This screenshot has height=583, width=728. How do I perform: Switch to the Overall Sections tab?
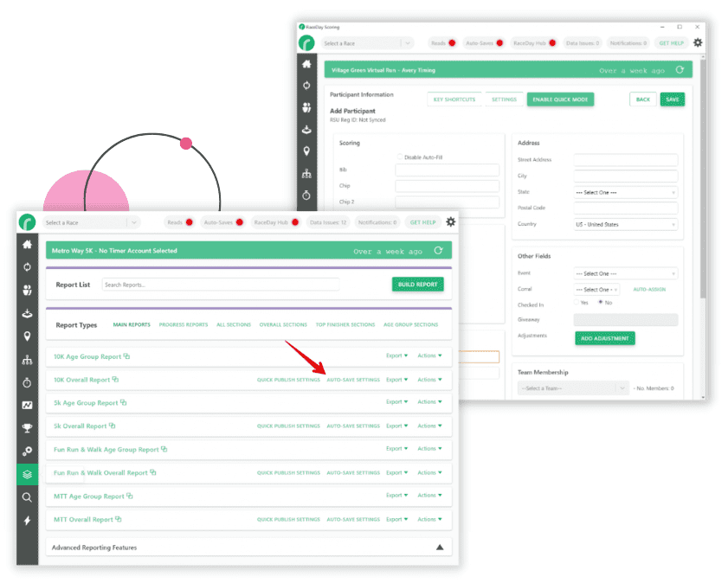(283, 324)
